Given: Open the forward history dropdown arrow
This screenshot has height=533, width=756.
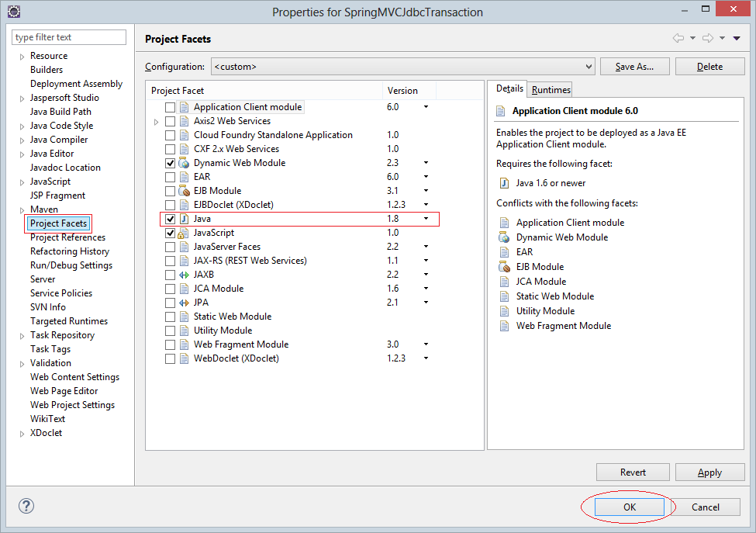Looking at the screenshot, I should 722,38.
